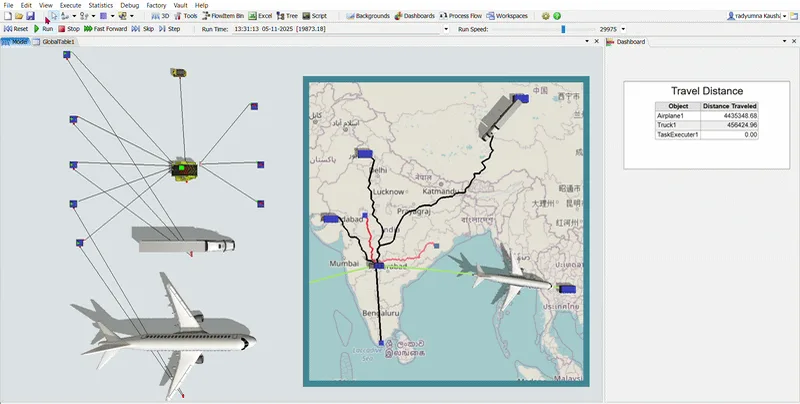Click the Airplane1 row in Travel Distance table
Viewport: 800px width, 404px height.
707,116
